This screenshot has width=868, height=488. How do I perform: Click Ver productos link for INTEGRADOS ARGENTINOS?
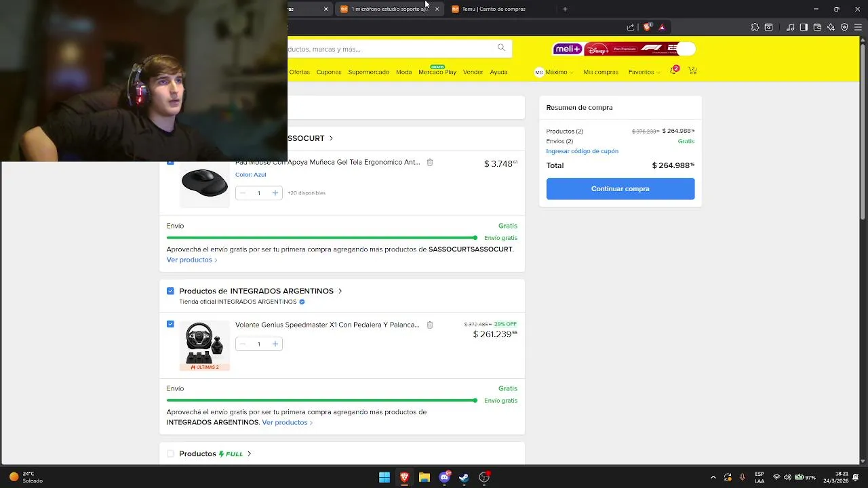click(x=287, y=422)
